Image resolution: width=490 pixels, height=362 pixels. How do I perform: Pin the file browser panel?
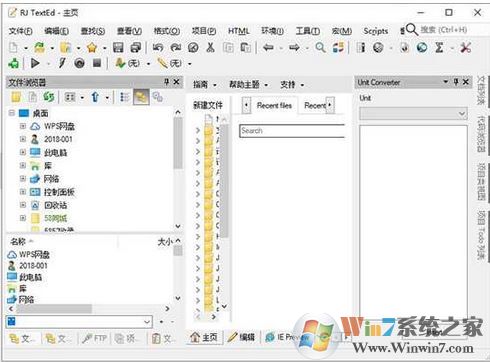click(166, 82)
